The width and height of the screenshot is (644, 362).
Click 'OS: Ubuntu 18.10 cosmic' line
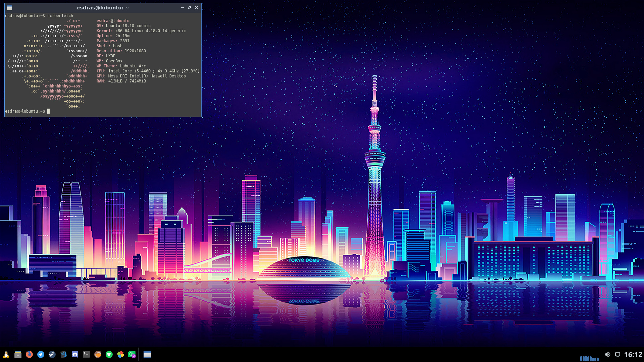123,26
